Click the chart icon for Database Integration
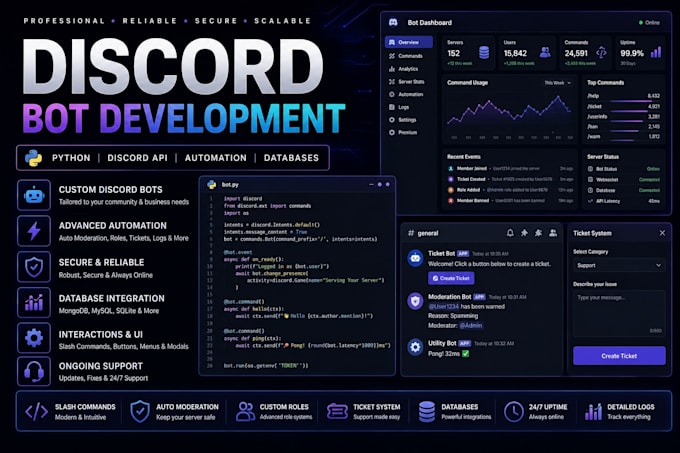Screen dimensions: 680x453 point(34,303)
